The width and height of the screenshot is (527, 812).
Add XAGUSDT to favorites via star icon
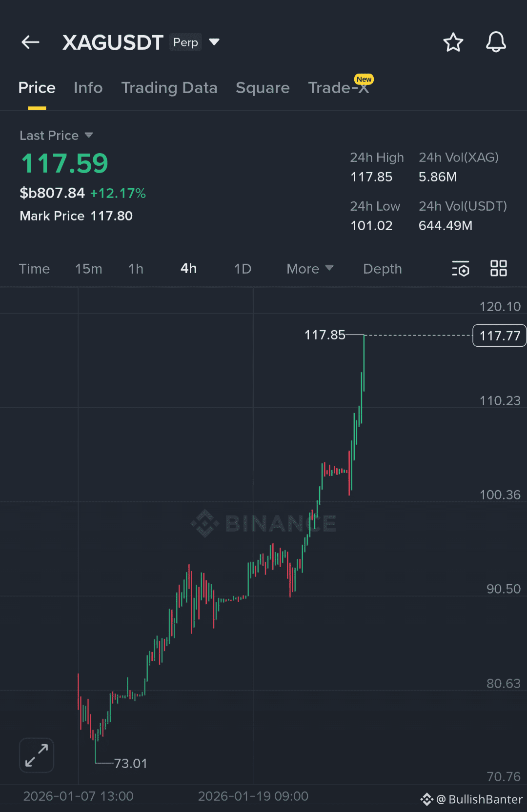pyautogui.click(x=453, y=42)
